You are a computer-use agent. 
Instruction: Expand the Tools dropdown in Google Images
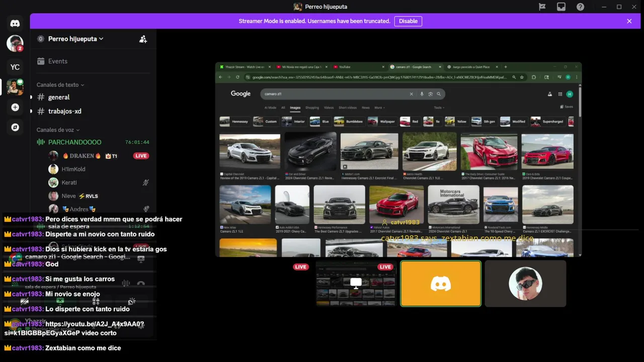click(439, 108)
